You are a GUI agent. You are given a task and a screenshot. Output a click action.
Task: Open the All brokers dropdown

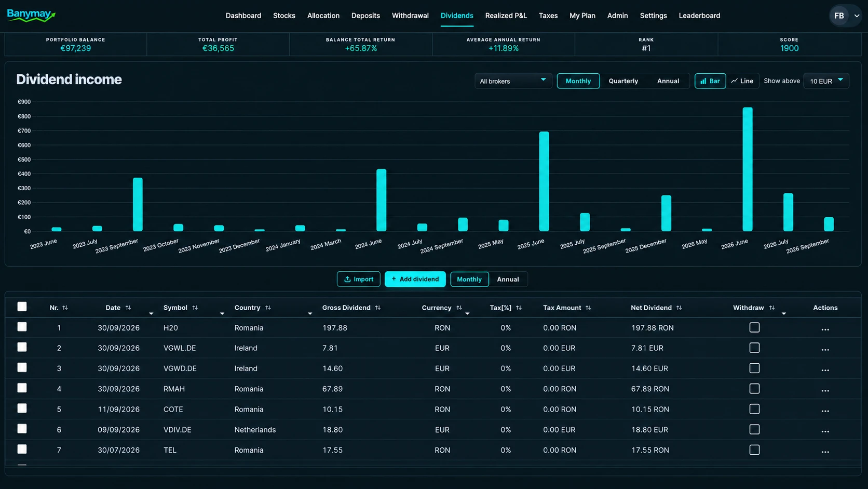(x=513, y=81)
